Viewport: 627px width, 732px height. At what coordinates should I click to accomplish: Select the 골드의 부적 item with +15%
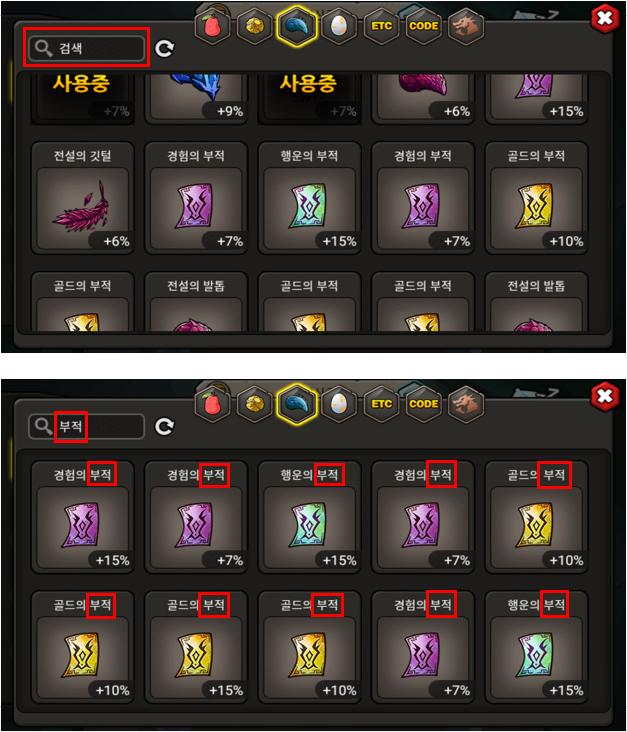coord(196,647)
